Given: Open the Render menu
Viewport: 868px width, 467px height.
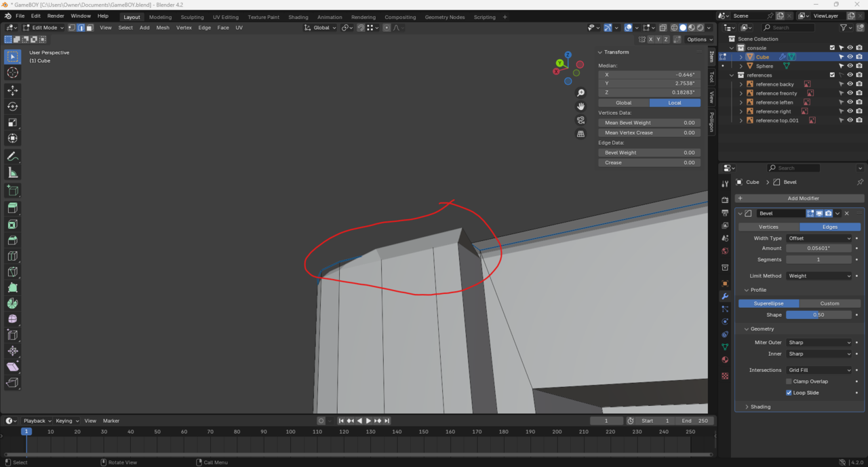Looking at the screenshot, I should click(56, 16).
